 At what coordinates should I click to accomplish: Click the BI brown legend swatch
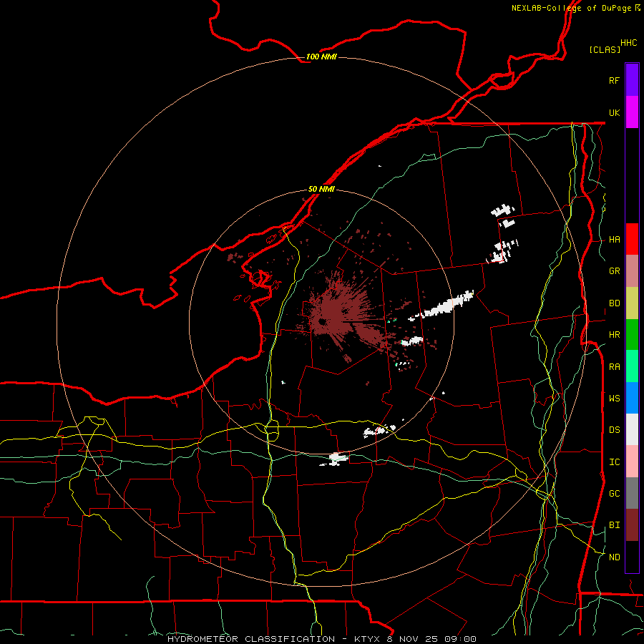point(632,525)
